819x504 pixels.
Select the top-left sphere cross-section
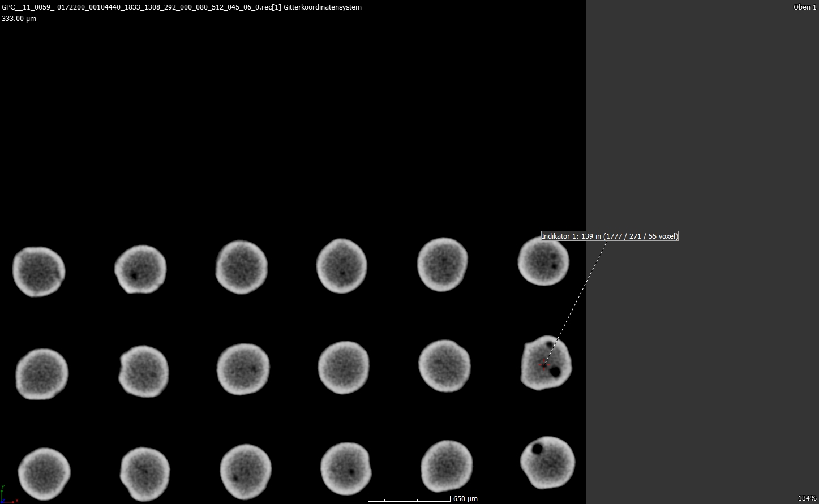coord(38,272)
